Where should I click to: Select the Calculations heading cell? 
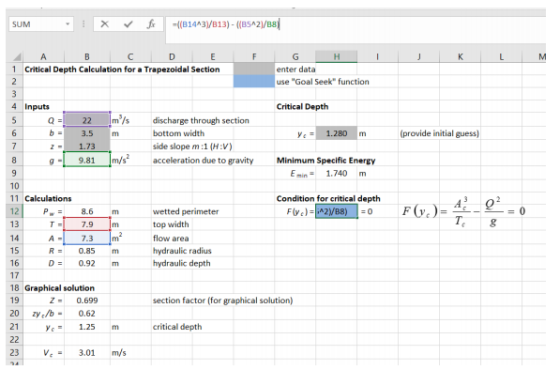pos(48,199)
